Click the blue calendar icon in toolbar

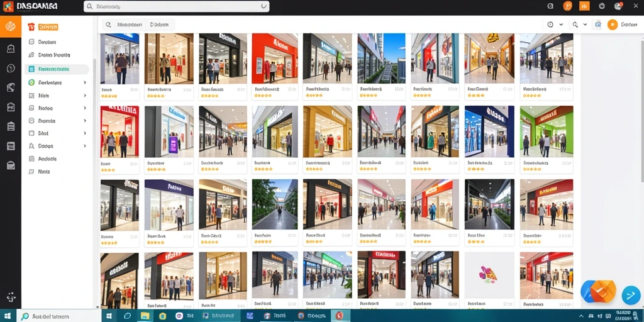598,25
